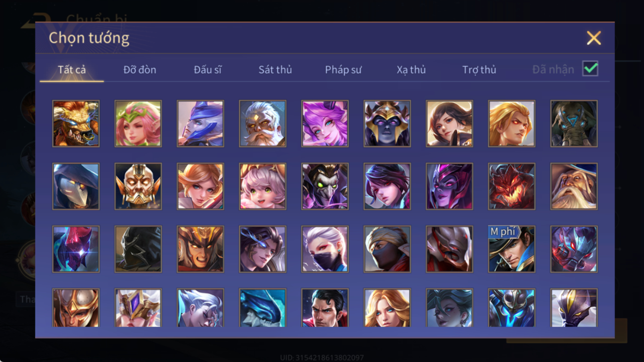Close the Chọn tướng dialog
Image resolution: width=644 pixels, height=362 pixels.
[x=594, y=38]
